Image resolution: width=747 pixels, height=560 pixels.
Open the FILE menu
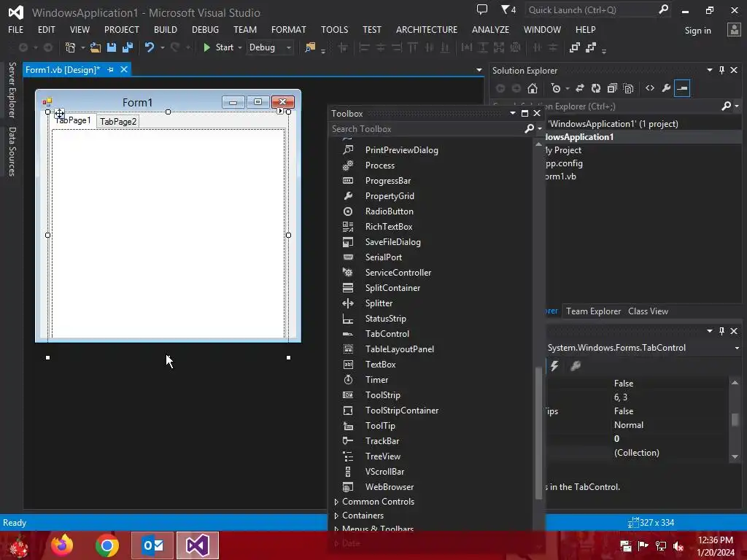16,29
